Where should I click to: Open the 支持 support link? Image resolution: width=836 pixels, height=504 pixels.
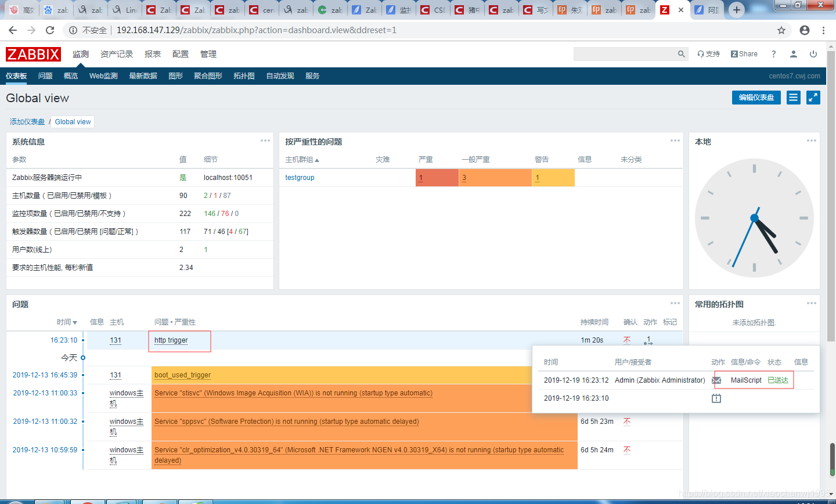pyautogui.click(x=708, y=54)
